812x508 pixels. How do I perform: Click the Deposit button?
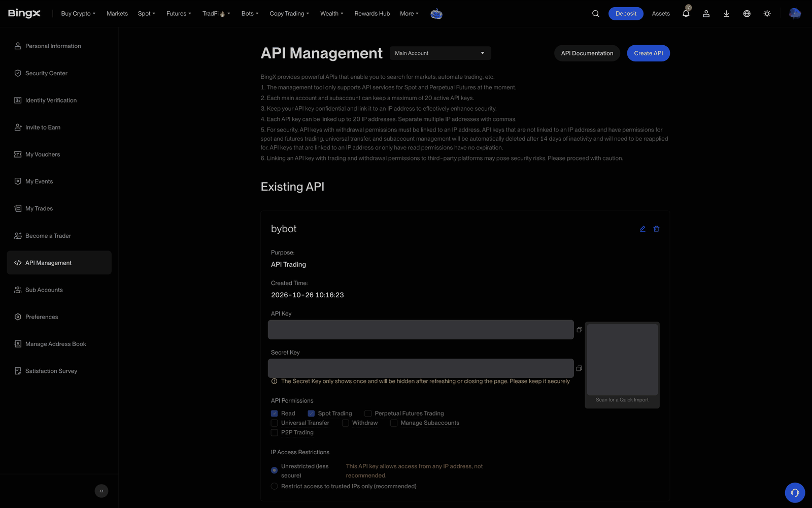[626, 14]
